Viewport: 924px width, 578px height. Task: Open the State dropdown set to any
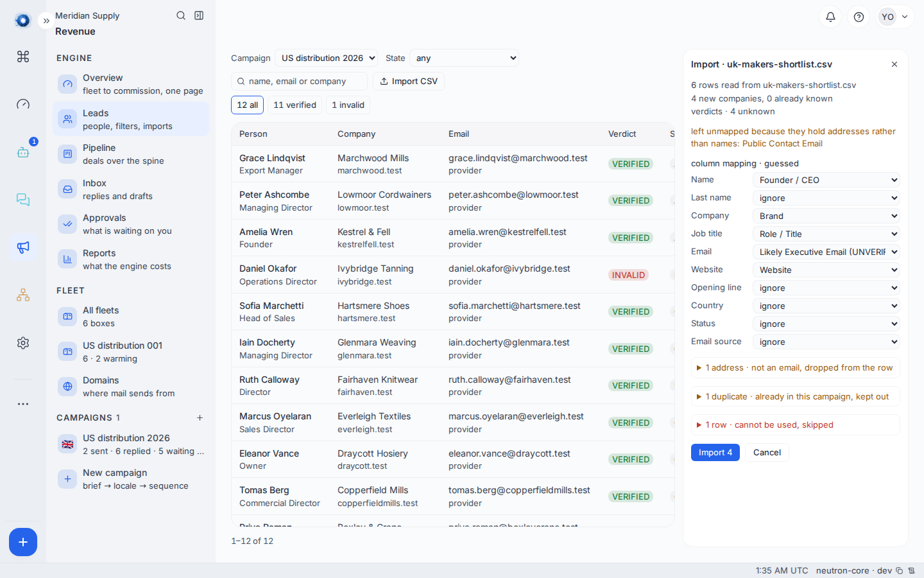click(464, 58)
